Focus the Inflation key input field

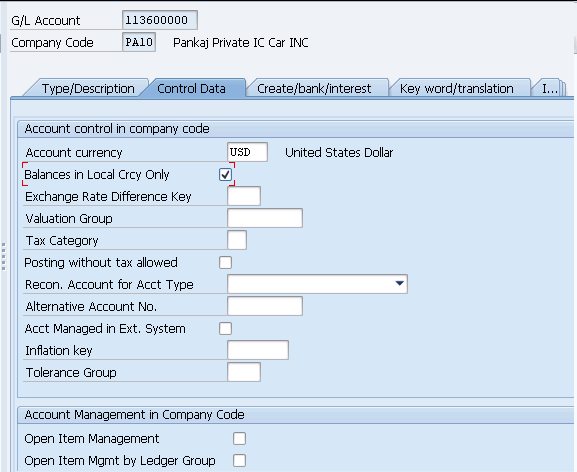coord(258,350)
